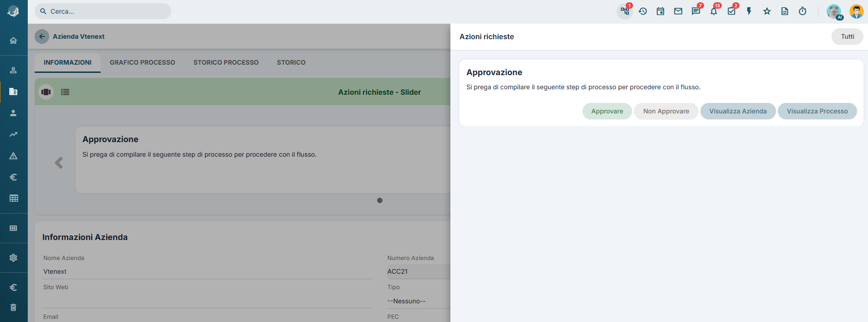This screenshot has height=322, width=868.
Task: Open the mail envelope icon
Action: tap(678, 11)
